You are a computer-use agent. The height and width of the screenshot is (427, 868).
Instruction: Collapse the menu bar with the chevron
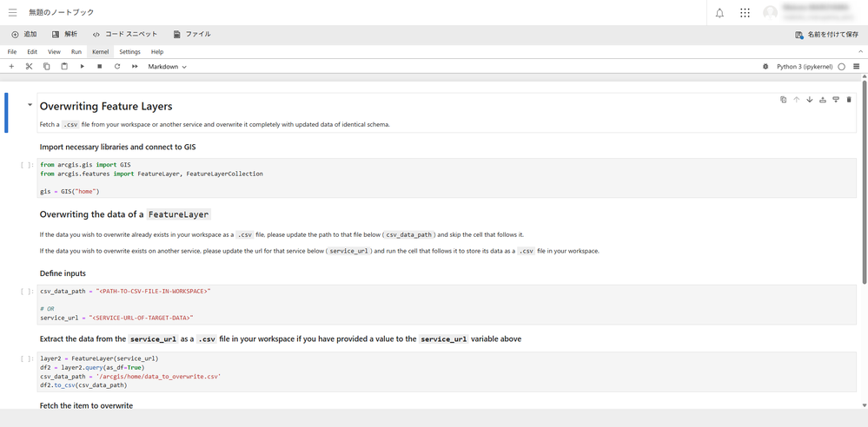click(x=860, y=51)
